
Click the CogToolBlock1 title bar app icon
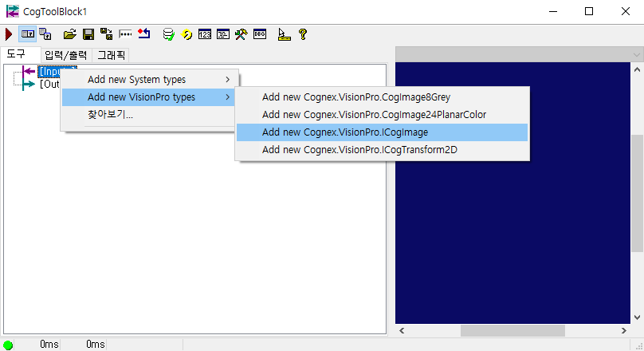pyautogui.click(x=12, y=11)
